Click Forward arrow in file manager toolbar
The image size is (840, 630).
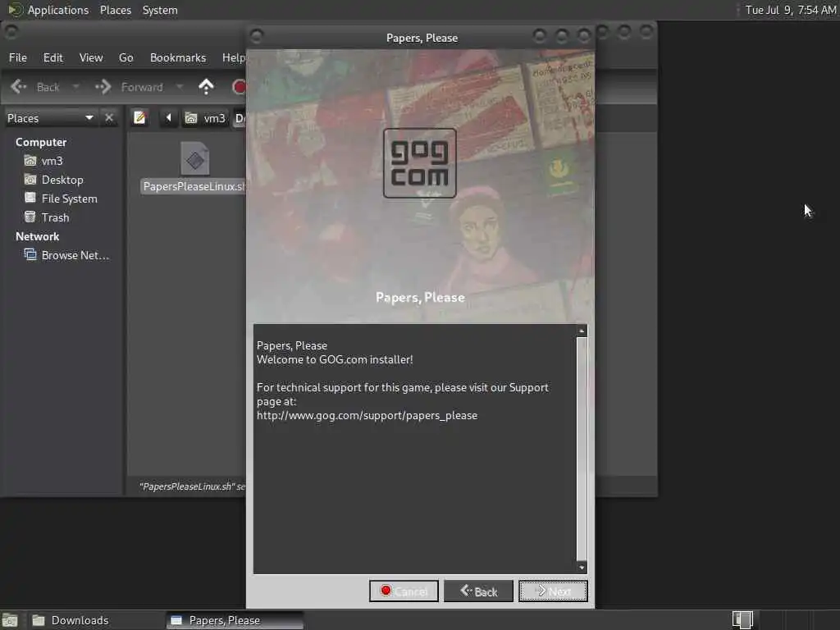point(129,87)
